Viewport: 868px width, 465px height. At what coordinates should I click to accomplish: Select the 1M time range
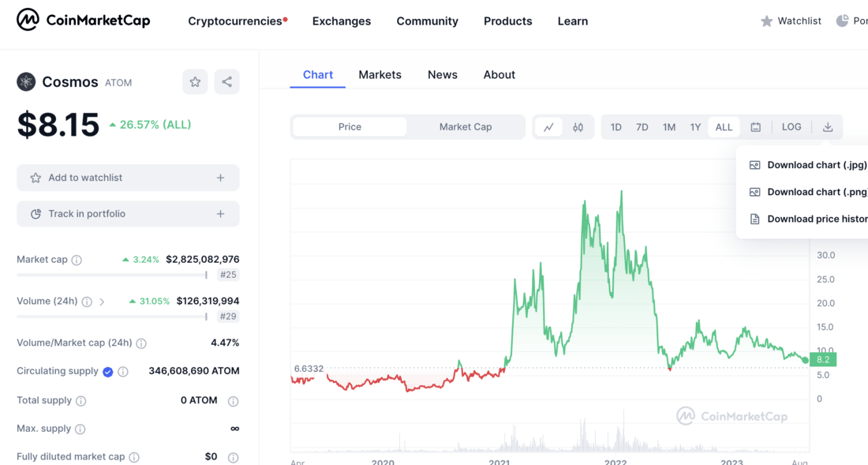669,127
